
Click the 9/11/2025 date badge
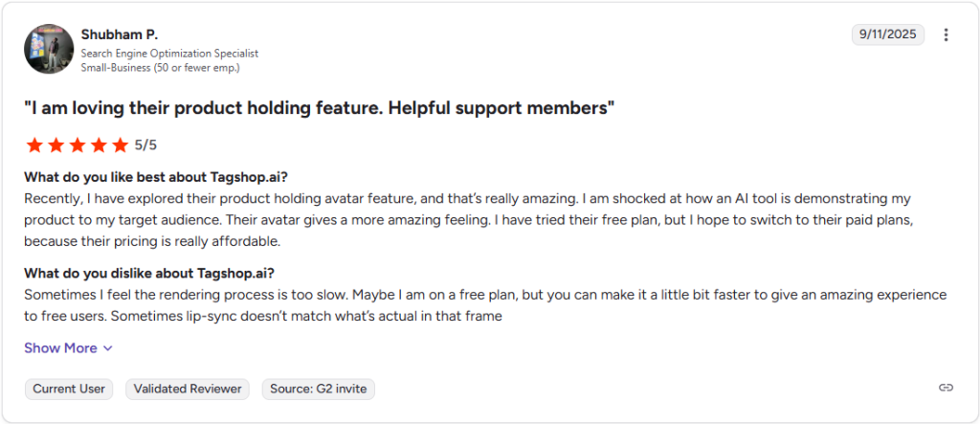pos(887,34)
